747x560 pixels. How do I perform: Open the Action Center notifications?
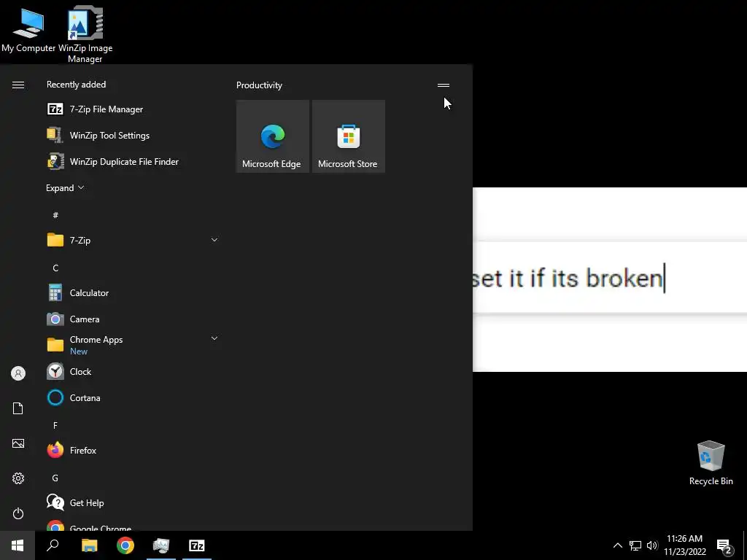(724, 546)
